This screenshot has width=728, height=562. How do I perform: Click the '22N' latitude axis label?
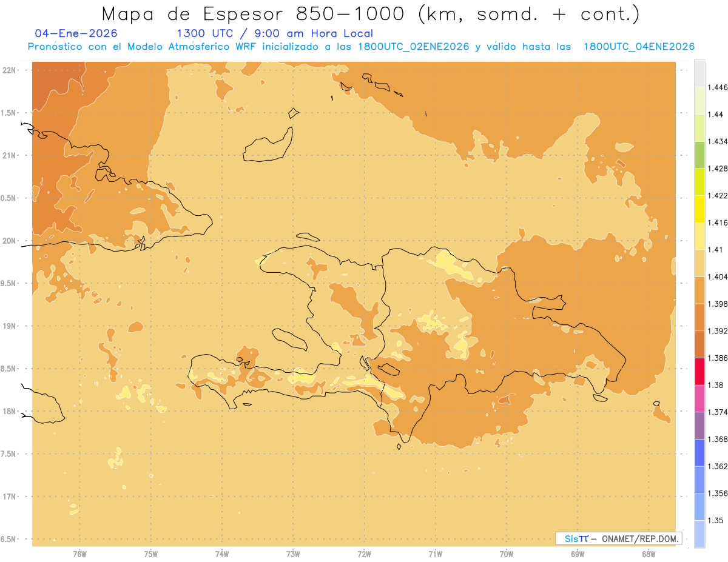point(9,70)
